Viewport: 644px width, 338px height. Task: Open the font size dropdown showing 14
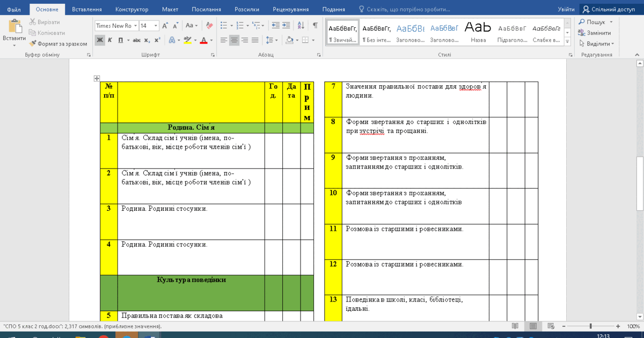pos(156,26)
